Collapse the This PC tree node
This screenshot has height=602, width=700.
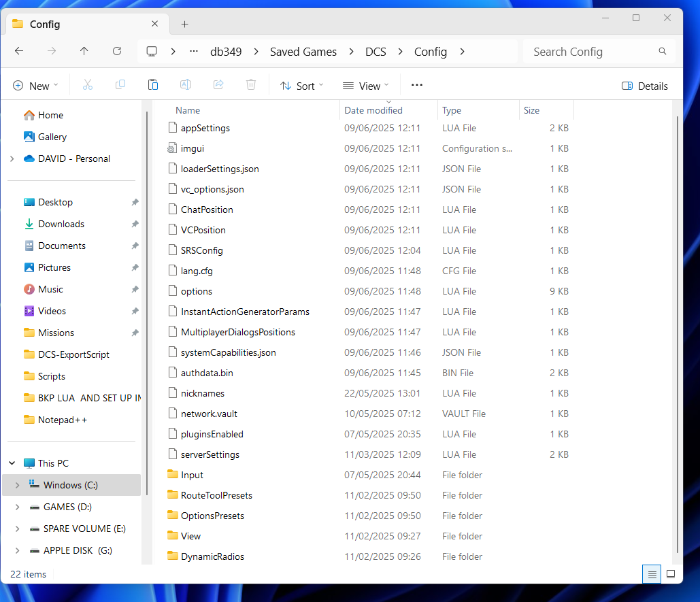(x=12, y=463)
